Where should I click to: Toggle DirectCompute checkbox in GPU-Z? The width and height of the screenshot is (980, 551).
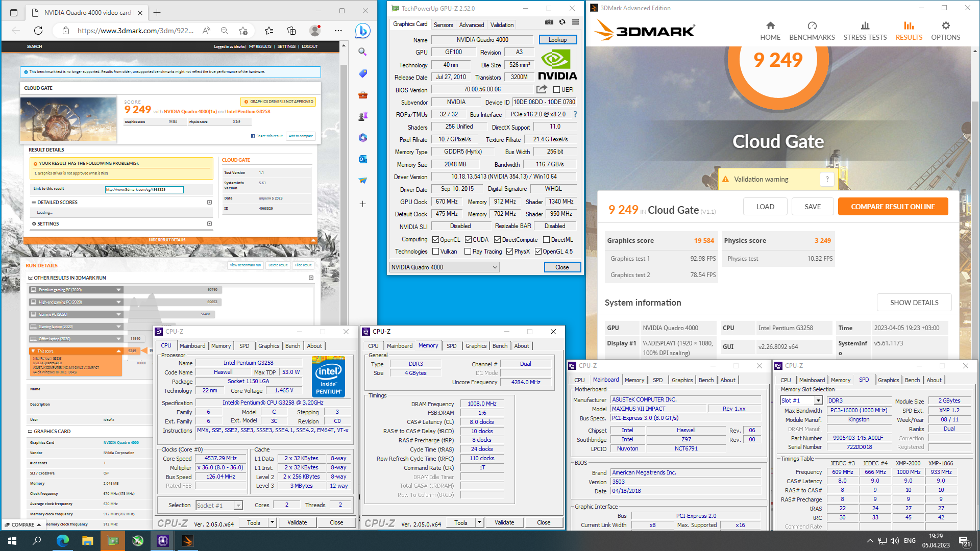pos(497,240)
